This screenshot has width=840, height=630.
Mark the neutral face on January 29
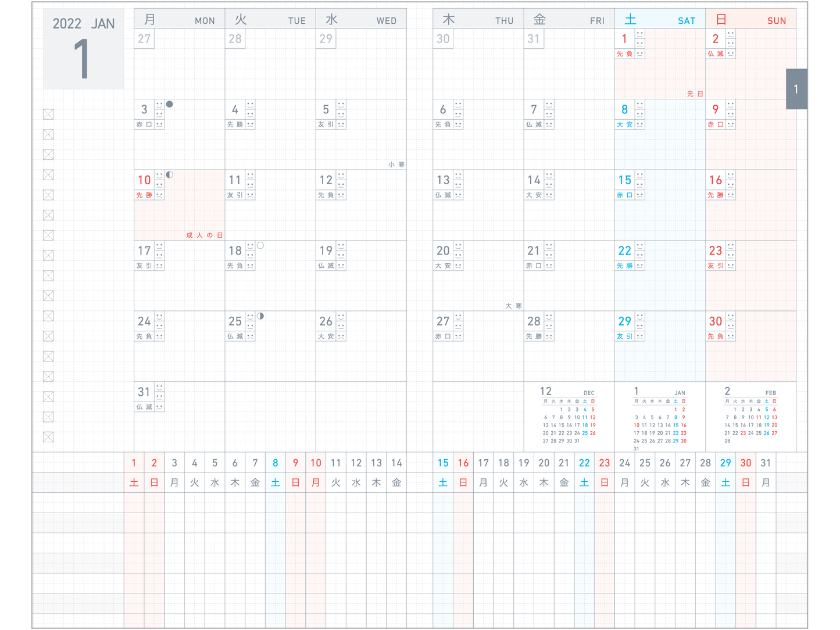640,326
